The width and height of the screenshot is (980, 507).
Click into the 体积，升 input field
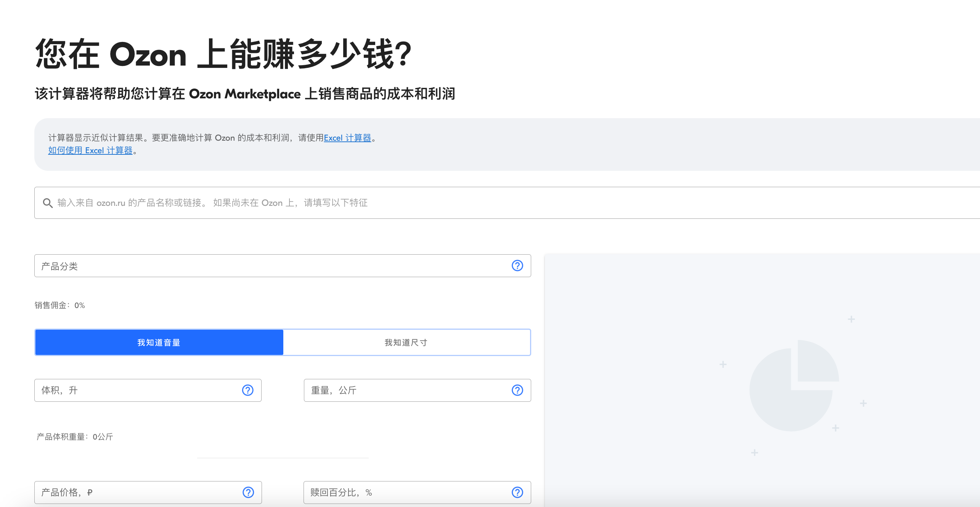pos(148,390)
